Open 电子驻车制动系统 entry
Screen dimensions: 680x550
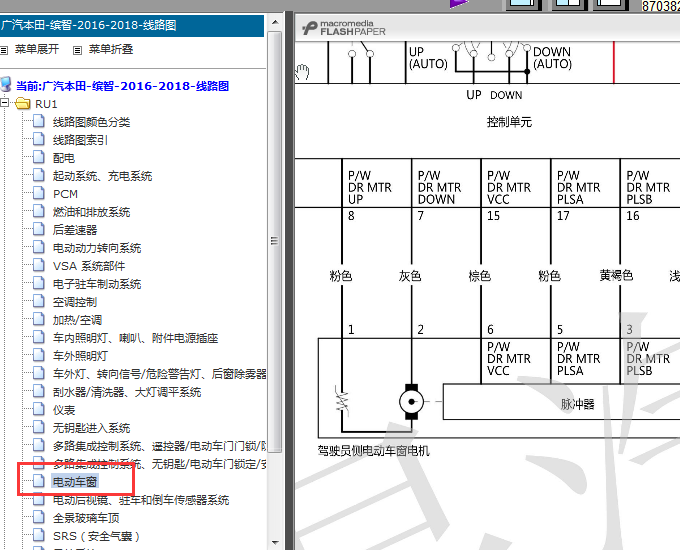coord(97,284)
